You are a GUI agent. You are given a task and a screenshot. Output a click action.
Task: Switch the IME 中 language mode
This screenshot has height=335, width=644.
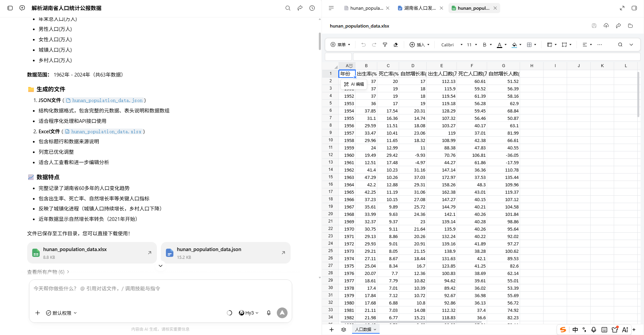(x=575, y=330)
